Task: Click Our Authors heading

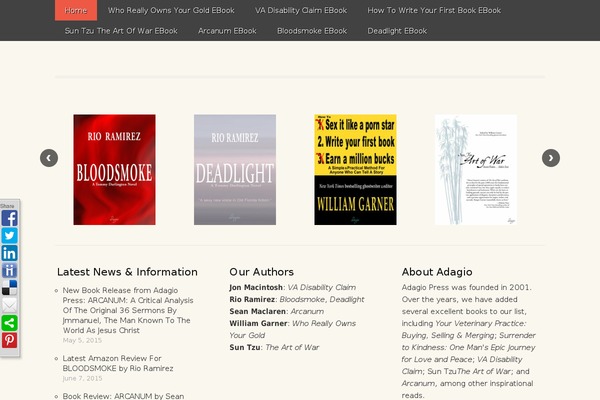Action: (x=261, y=272)
